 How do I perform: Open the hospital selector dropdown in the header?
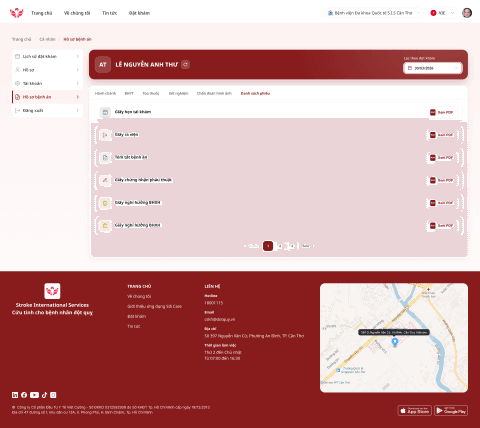pos(374,13)
